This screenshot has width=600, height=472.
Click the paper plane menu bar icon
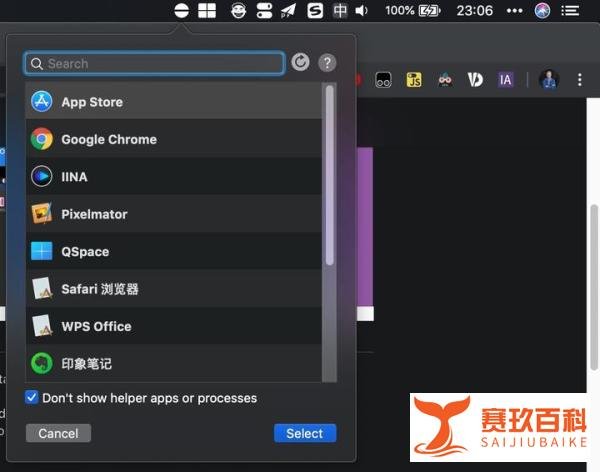click(289, 10)
